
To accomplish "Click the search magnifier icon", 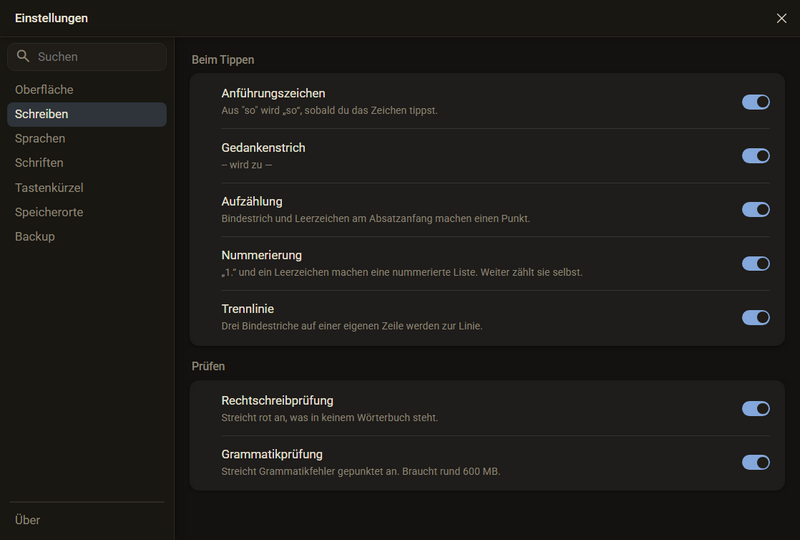I will pyautogui.click(x=23, y=56).
